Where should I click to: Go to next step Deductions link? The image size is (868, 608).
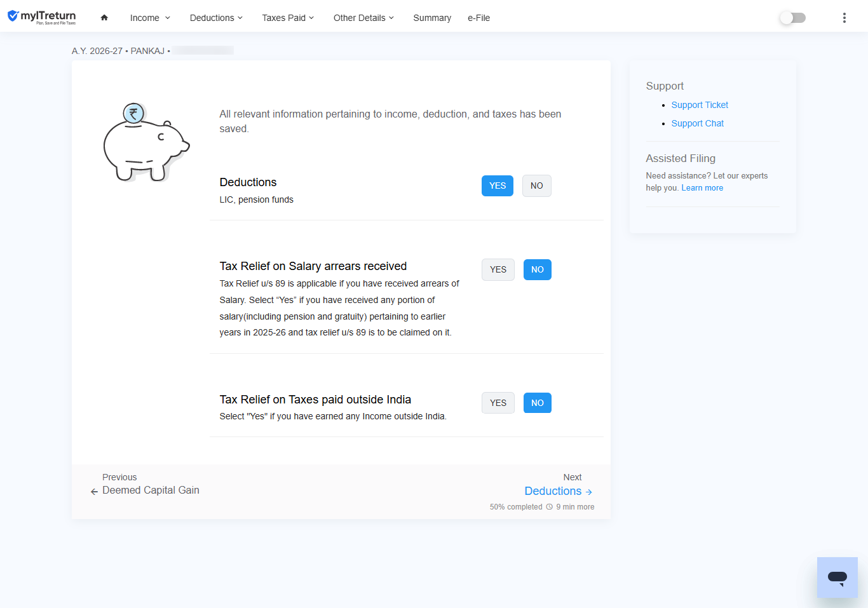[553, 491]
